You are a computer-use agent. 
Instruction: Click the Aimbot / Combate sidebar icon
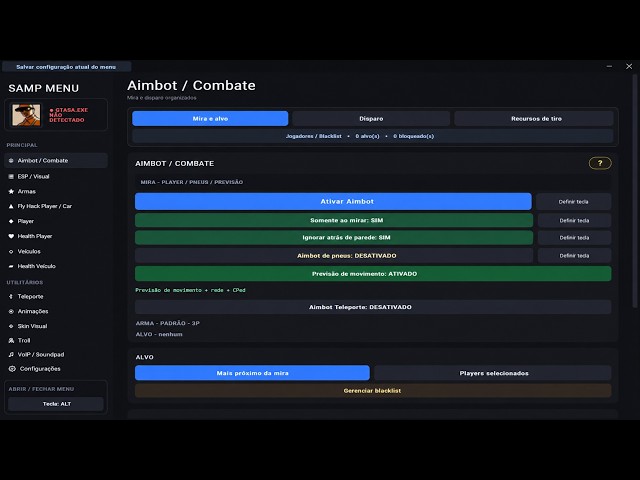tap(11, 161)
